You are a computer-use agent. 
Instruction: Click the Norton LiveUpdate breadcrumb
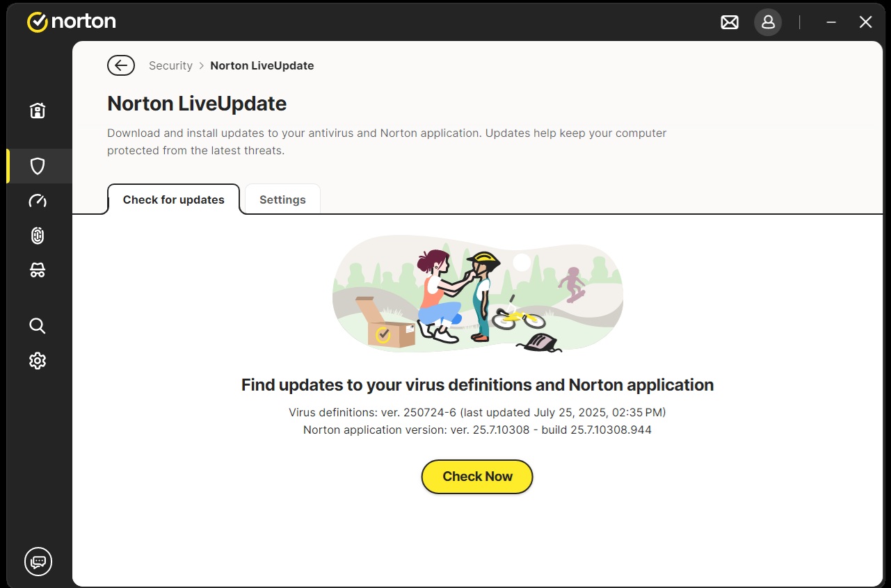(262, 65)
